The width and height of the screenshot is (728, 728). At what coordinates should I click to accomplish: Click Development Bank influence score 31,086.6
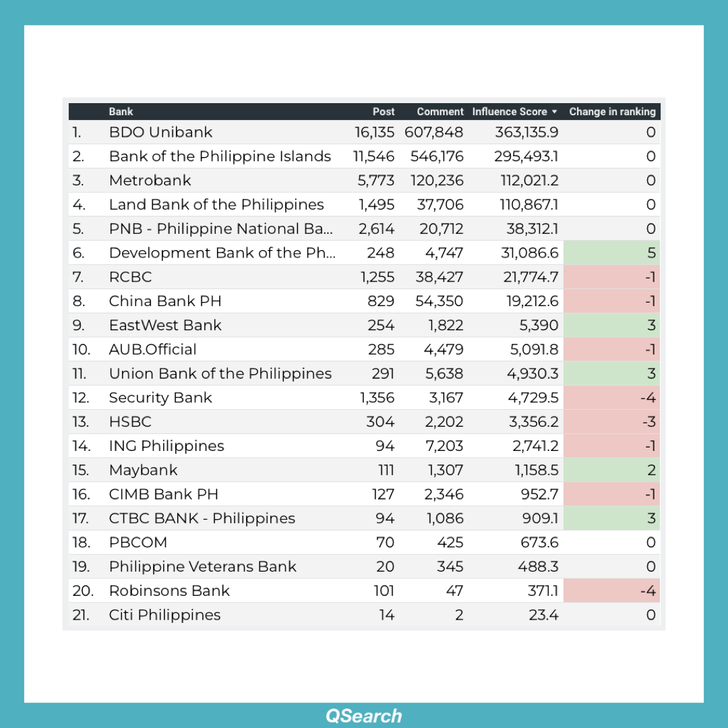(530, 253)
